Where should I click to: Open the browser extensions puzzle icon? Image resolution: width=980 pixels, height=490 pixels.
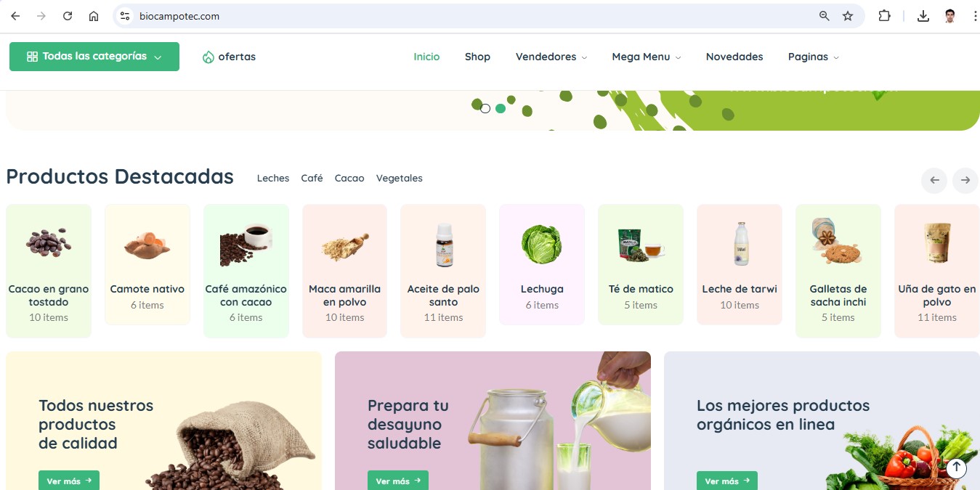pyautogui.click(x=884, y=16)
